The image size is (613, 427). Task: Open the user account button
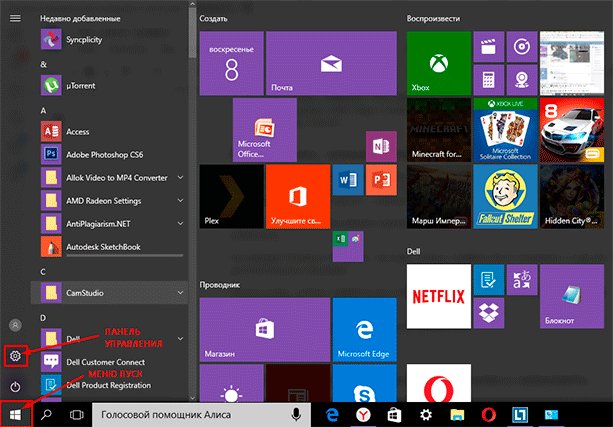[15, 325]
